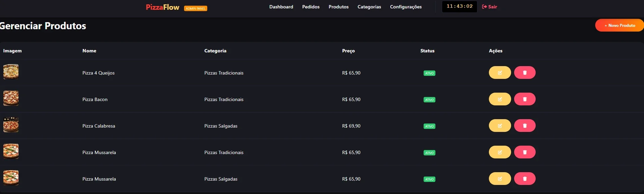The image size is (644, 194).
Task: Edit the Pizza Calabresa product
Action: [x=500, y=126]
